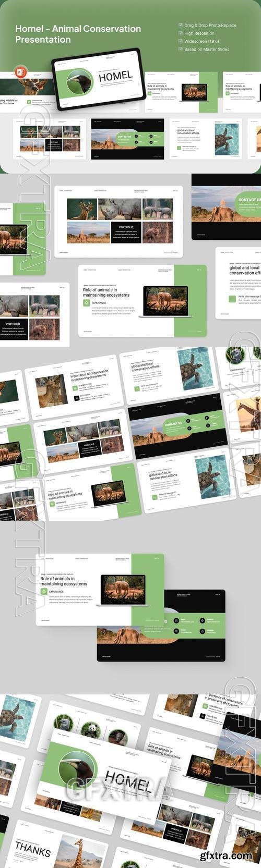Click the PowerPoint app icon badge
This screenshot has height=868, width=261.
click(x=21, y=72)
